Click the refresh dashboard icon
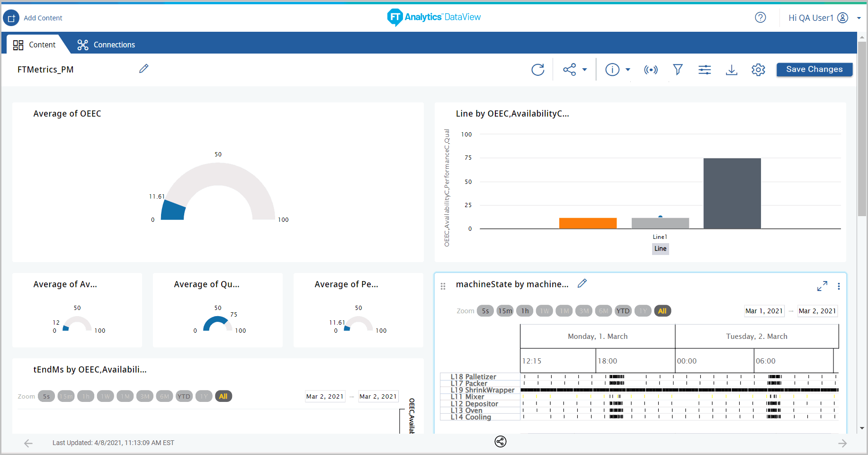 tap(537, 70)
